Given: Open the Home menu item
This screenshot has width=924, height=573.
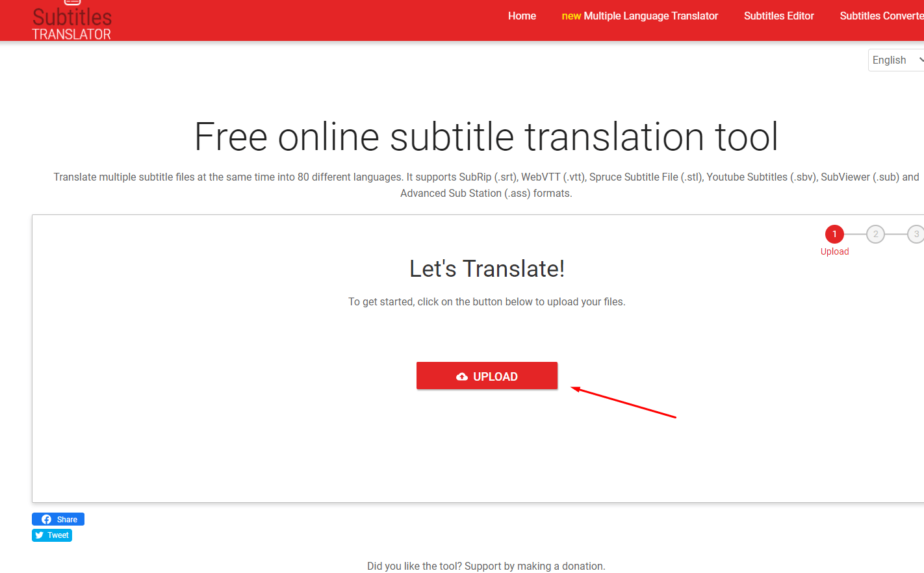Looking at the screenshot, I should [x=522, y=16].
